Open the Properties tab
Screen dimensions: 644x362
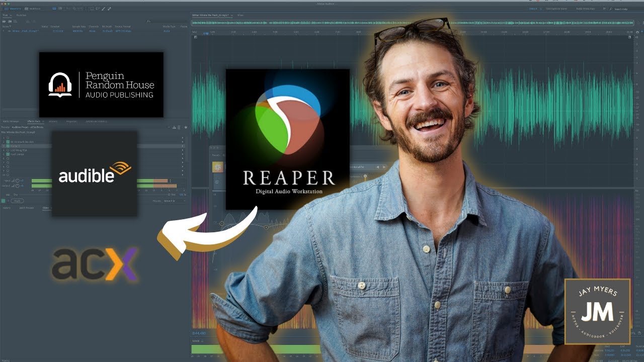(71, 121)
